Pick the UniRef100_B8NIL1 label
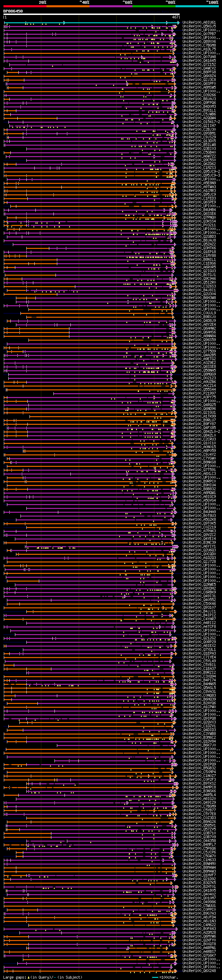Screen dimensions: 222x980 [x=199, y=259]
